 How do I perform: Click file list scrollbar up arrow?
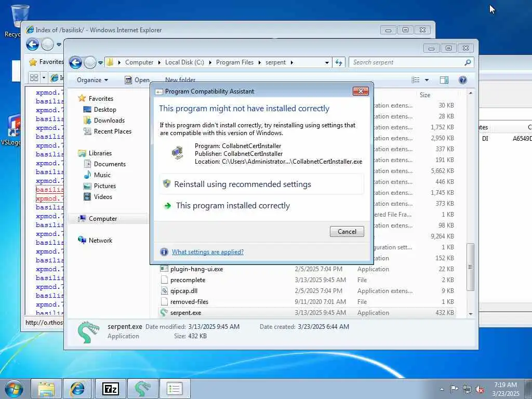click(x=471, y=93)
